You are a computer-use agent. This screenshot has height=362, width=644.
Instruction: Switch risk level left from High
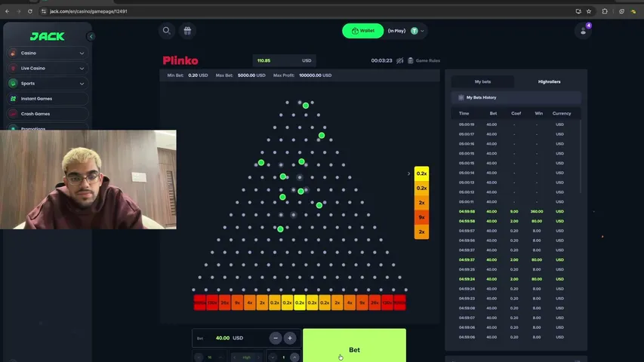point(235,357)
